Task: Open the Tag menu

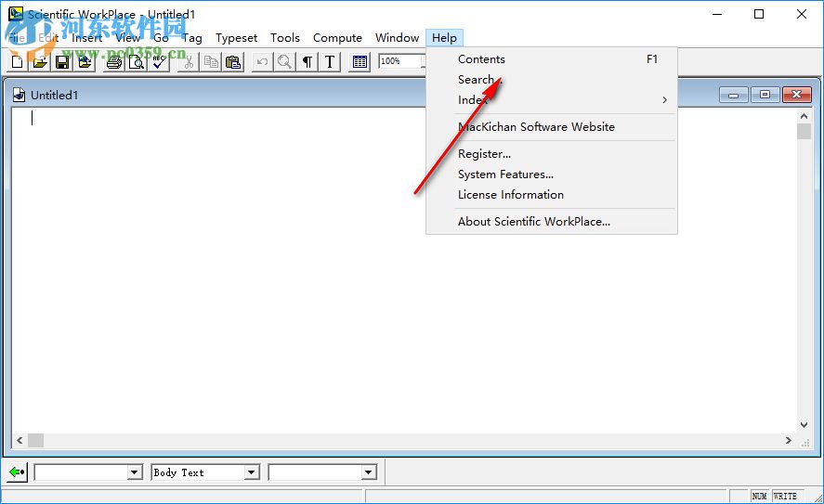Action: coord(191,38)
